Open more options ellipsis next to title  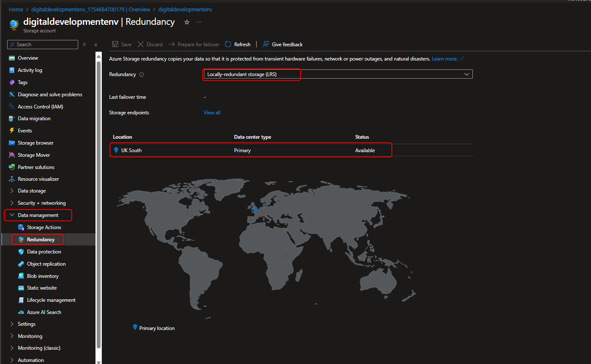coord(199,22)
